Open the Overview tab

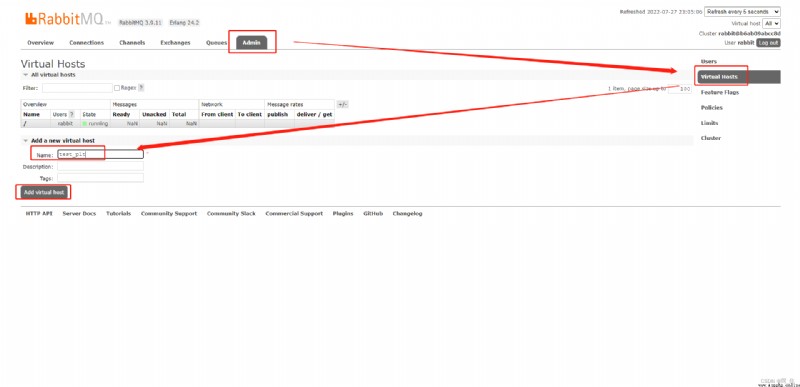click(x=40, y=43)
